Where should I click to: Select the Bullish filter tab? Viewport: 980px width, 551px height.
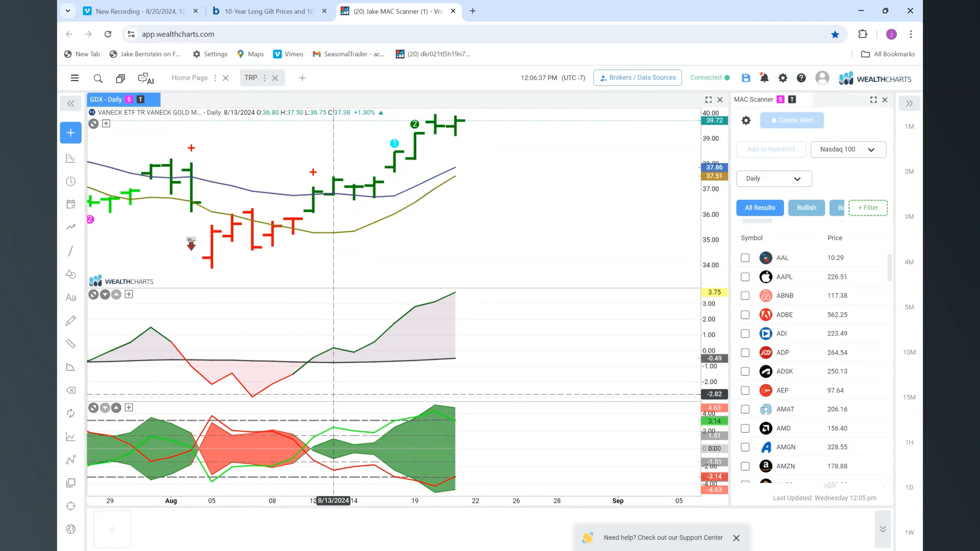tap(806, 208)
